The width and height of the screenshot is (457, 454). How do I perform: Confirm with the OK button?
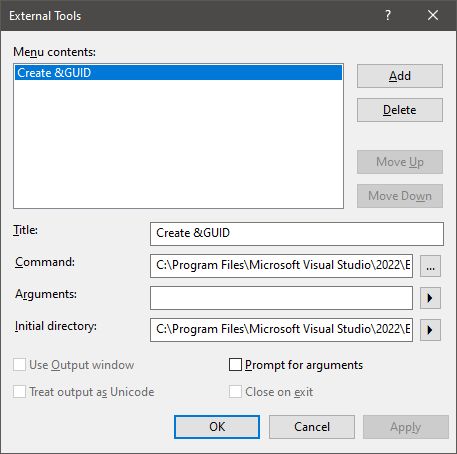coord(217,427)
